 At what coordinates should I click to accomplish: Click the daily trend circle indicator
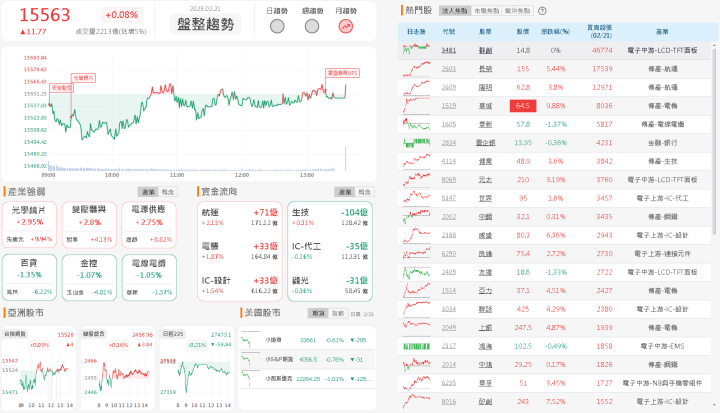coord(277,27)
